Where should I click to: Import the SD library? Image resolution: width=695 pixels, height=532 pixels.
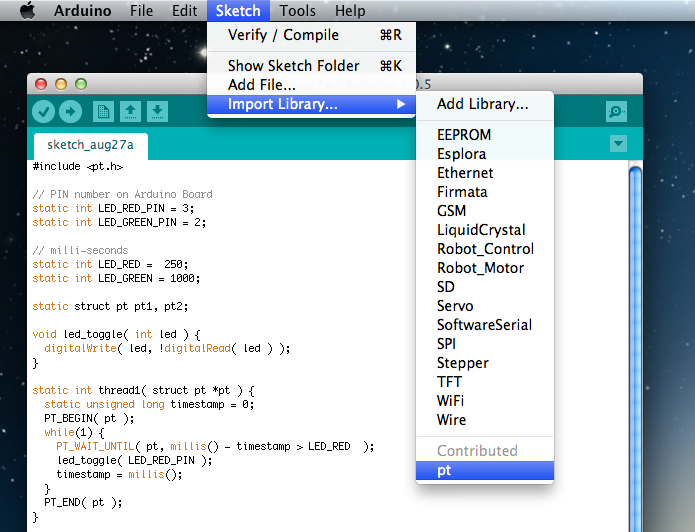click(485, 287)
